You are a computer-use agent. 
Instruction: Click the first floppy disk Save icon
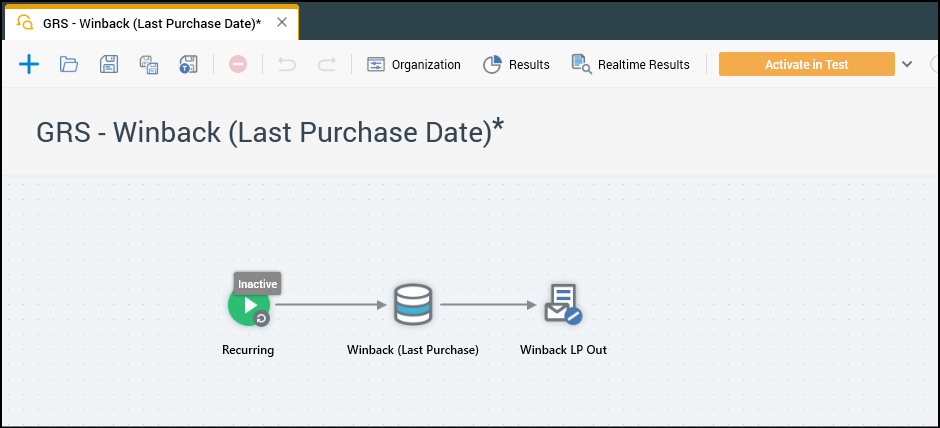pyautogui.click(x=109, y=64)
